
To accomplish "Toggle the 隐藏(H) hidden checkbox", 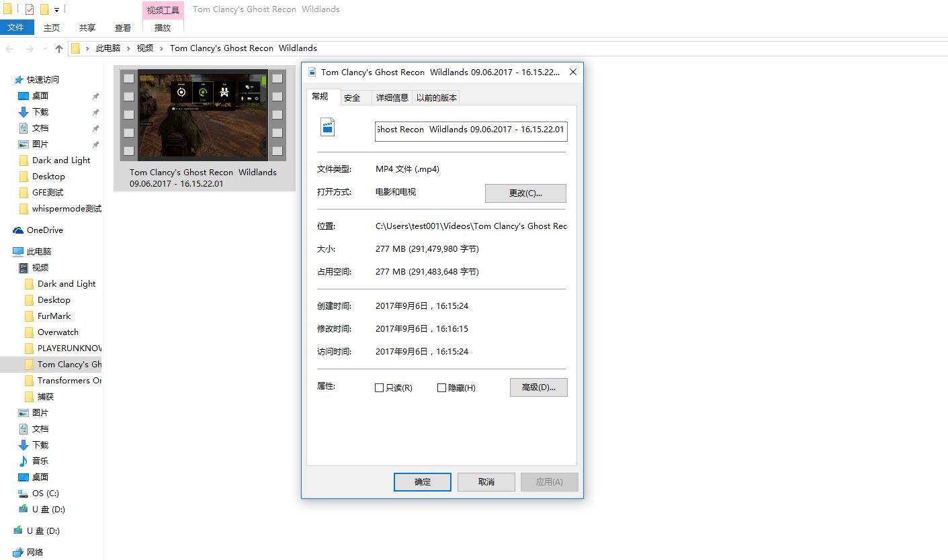I will click(x=441, y=388).
